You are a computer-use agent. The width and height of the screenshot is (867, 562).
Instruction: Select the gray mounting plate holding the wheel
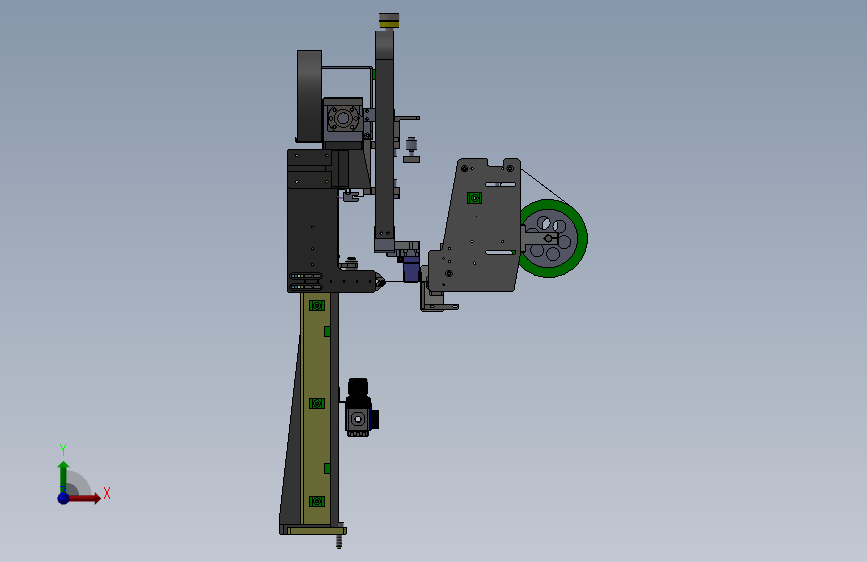[x=478, y=226]
